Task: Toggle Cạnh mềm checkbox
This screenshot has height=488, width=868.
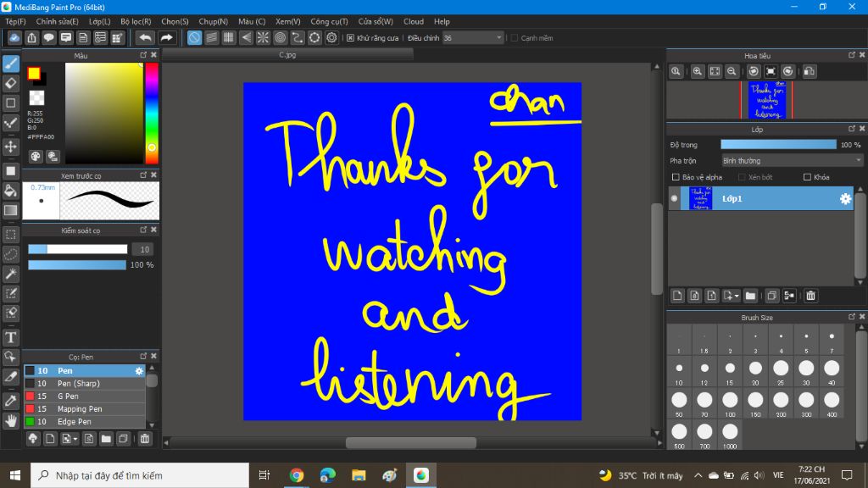Action: point(515,38)
